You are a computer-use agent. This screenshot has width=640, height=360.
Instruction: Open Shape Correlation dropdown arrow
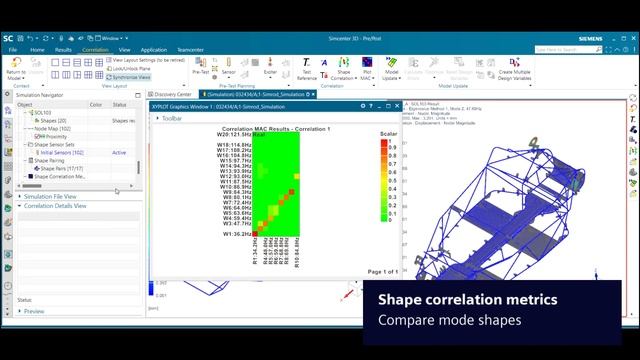[x=356, y=78]
